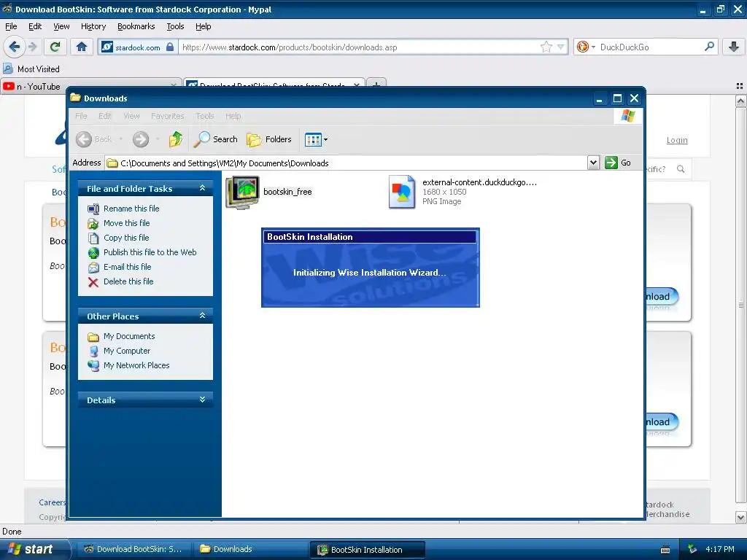The image size is (747, 560).
Task: Expand the Details panel
Action: click(x=203, y=400)
